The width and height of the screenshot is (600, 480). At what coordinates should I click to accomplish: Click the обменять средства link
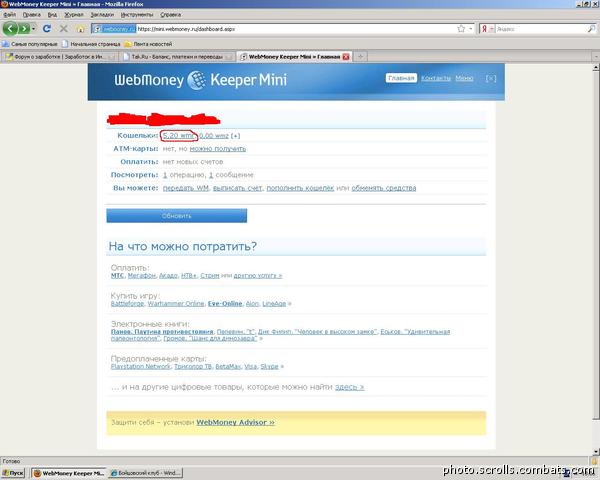coord(383,188)
